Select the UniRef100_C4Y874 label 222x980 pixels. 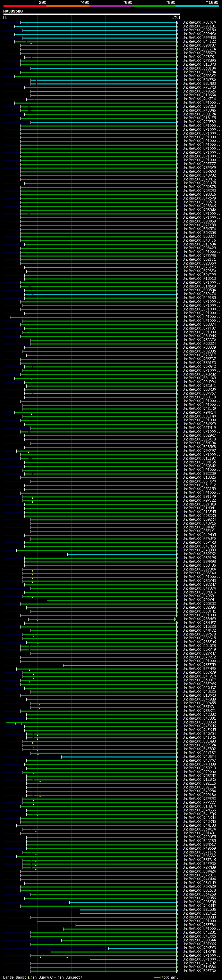199,588
